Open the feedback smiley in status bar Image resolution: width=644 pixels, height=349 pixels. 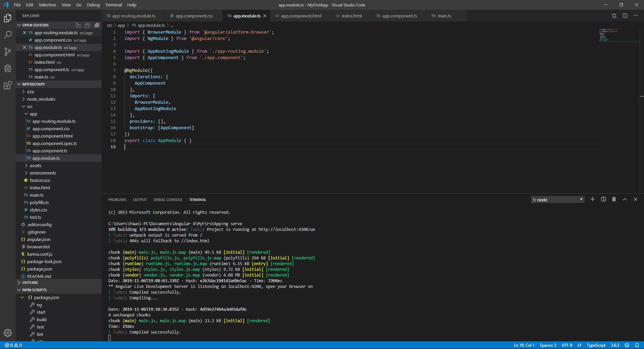pos(627,345)
